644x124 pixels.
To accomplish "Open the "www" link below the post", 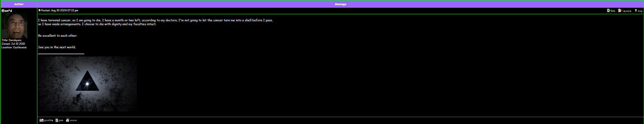I will [74, 120].
